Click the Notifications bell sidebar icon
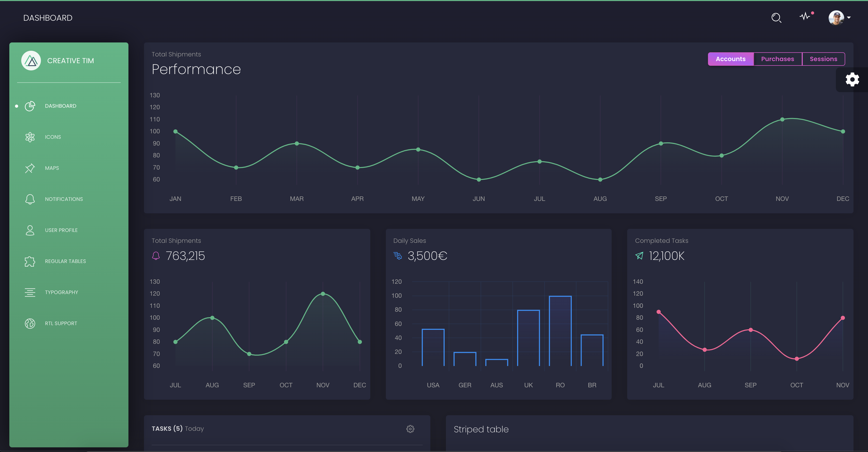 tap(30, 199)
